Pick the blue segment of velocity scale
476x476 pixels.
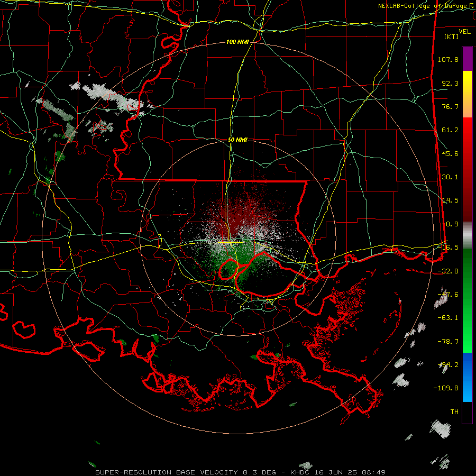click(x=467, y=377)
